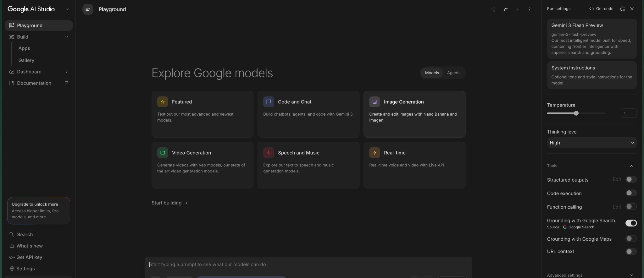
Task: Click the Get code text button
Action: [604, 9]
